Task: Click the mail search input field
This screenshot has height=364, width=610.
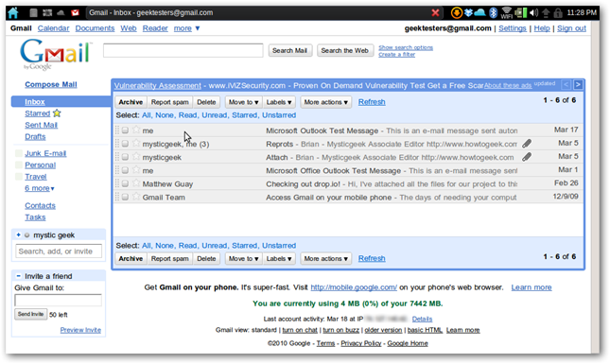Action: [183, 50]
